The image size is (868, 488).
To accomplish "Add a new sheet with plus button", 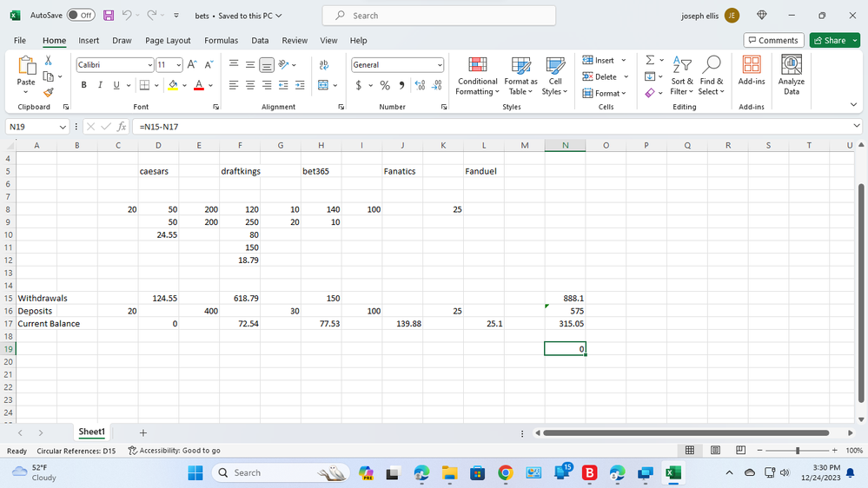I will tap(142, 432).
